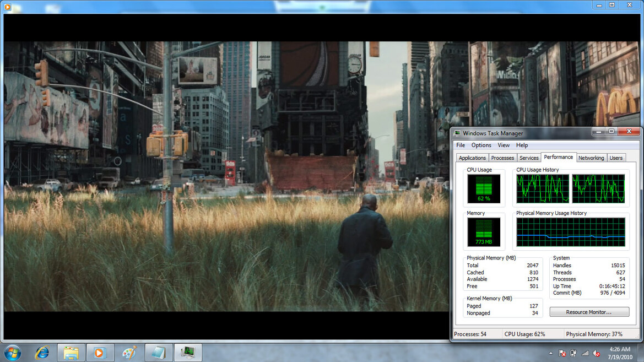
Task: Click the Windows Task Manager title text
Action: 493,133
